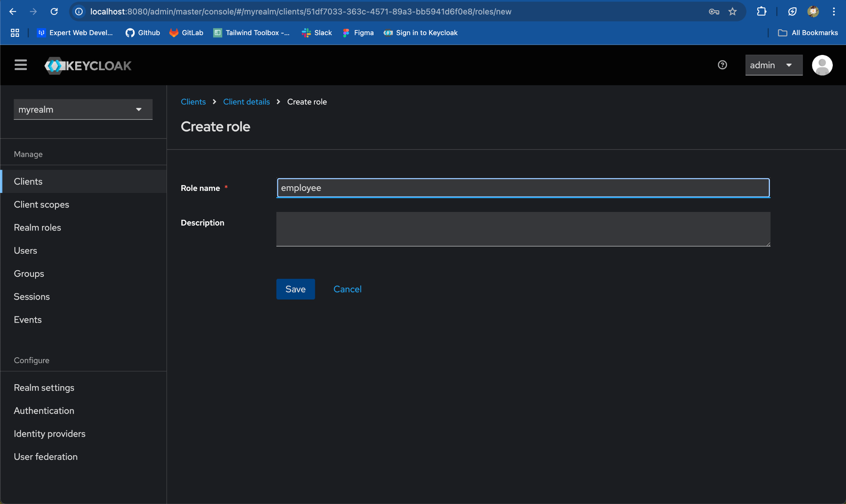Expand the myrealm realm selector dropdown
Viewport: 846px width, 504px height.
[x=83, y=109]
